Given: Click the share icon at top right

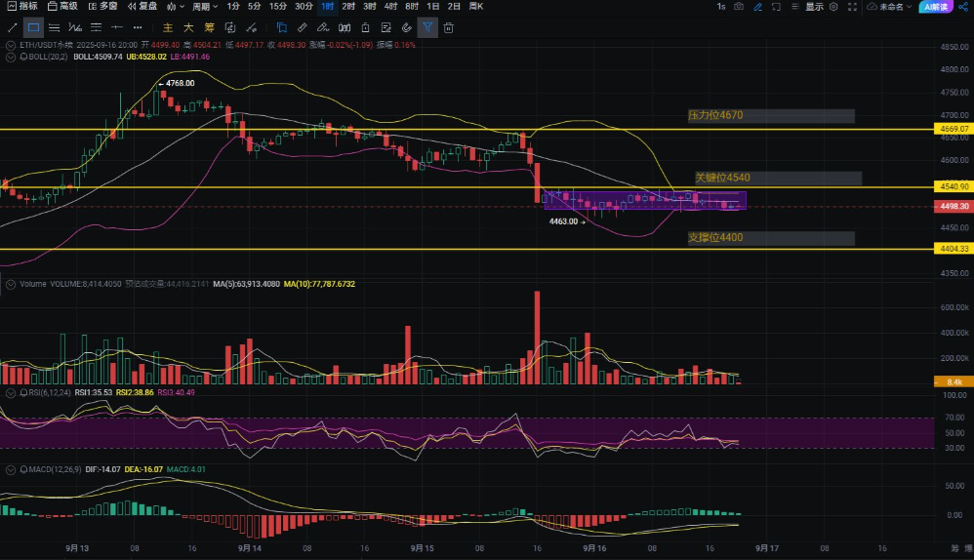Looking at the screenshot, I should (961, 7).
